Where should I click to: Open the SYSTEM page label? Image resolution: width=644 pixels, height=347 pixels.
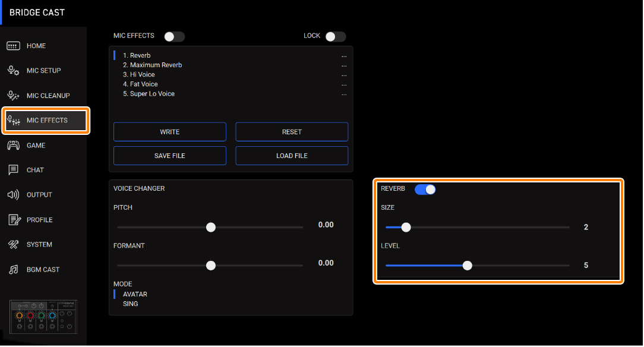click(x=39, y=244)
